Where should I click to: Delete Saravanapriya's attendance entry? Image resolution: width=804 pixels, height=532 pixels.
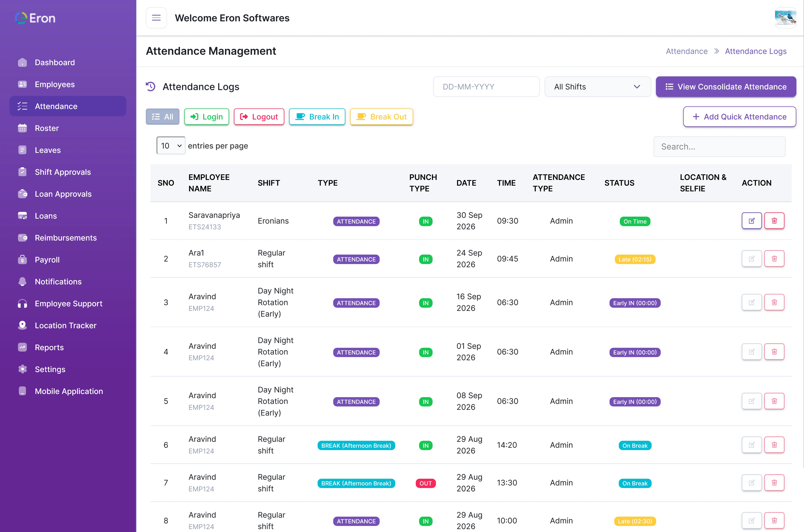tap(774, 221)
